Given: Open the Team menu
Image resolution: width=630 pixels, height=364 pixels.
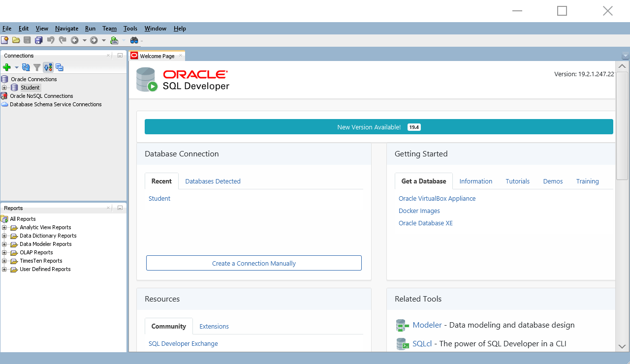Looking at the screenshot, I should [x=109, y=29].
